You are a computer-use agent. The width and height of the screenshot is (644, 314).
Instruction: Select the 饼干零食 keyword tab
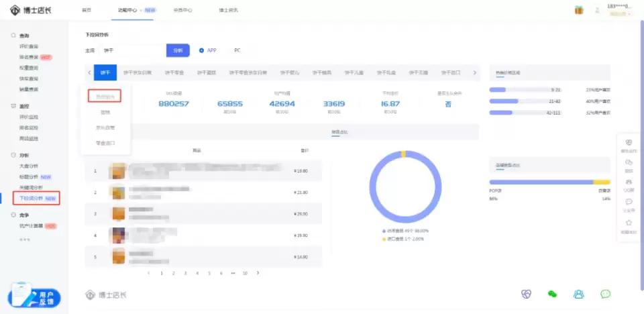174,72
